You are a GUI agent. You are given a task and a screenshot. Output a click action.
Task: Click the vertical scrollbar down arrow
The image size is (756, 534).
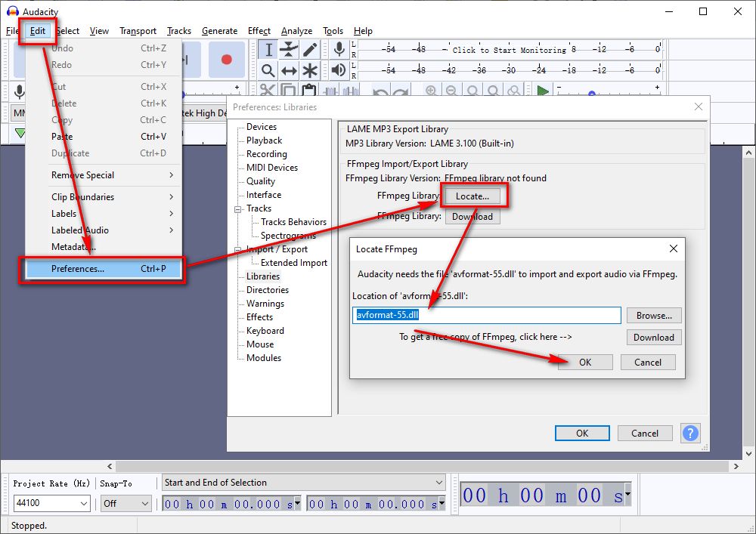point(748,454)
